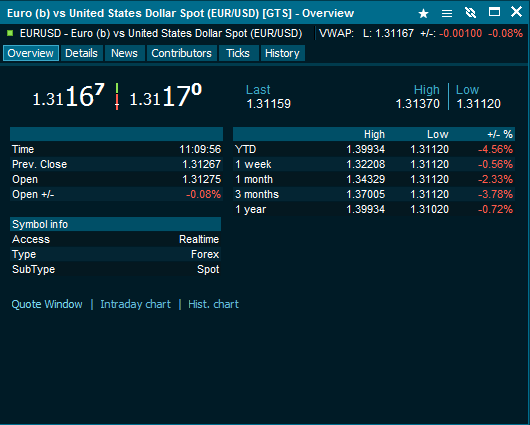Viewport: 530px width, 425px height.
Task: Open the History tab
Action: pyautogui.click(x=282, y=53)
